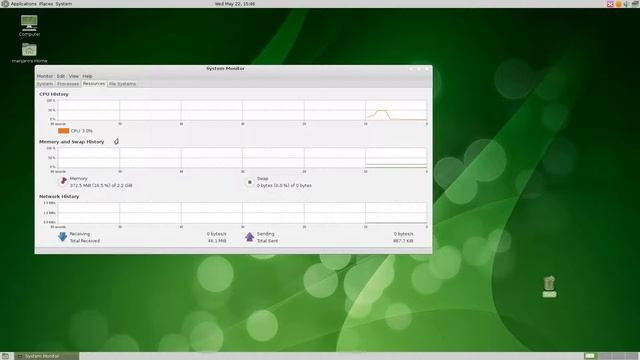Viewport: 640px width, 360px height.
Task: Click the show desktop button in the bottom panel
Action: [5, 356]
